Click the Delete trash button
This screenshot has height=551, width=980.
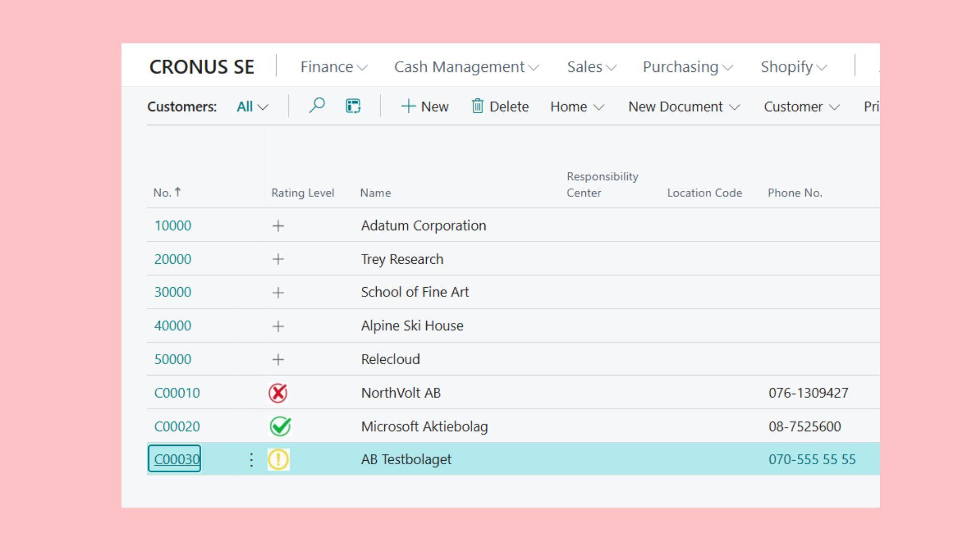[x=500, y=106]
